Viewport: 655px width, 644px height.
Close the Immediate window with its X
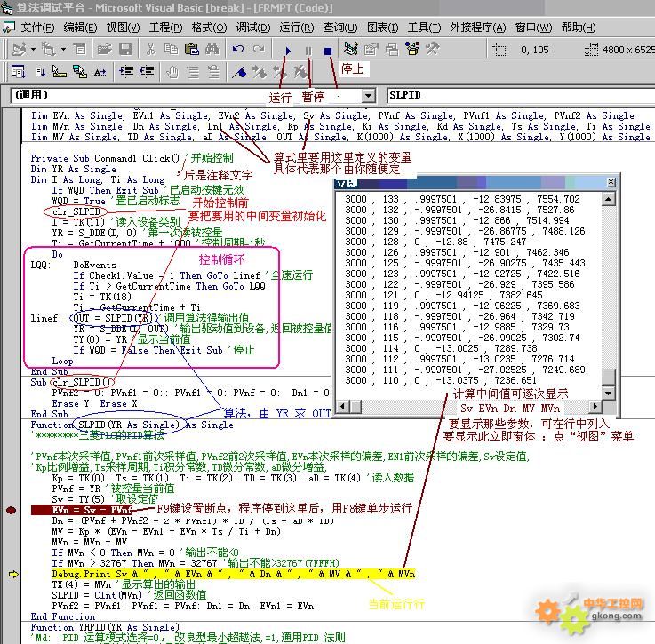coord(611,182)
